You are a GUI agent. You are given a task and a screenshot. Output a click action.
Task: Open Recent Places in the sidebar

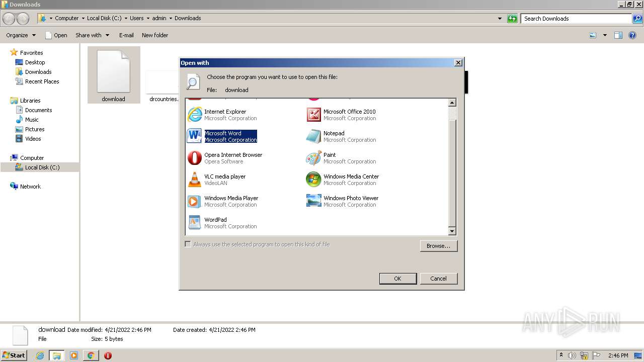pyautogui.click(x=42, y=81)
